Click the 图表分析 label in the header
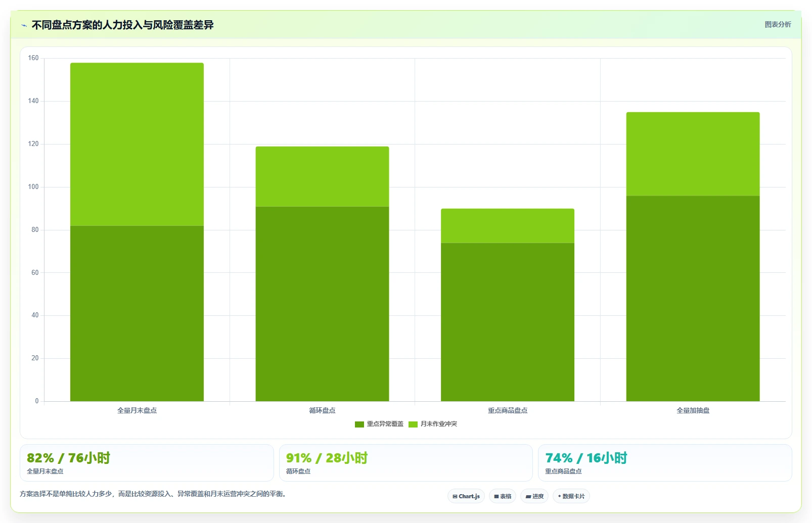The width and height of the screenshot is (812, 523). 778,24
